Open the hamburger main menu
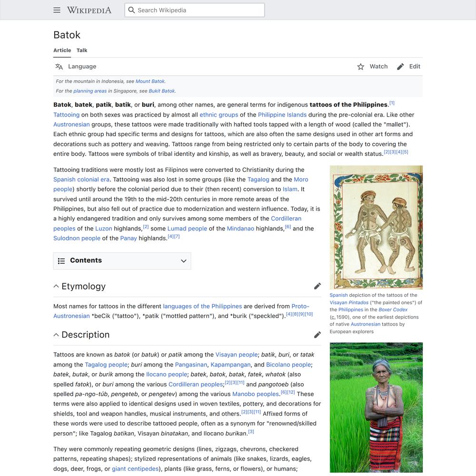 [x=57, y=10]
